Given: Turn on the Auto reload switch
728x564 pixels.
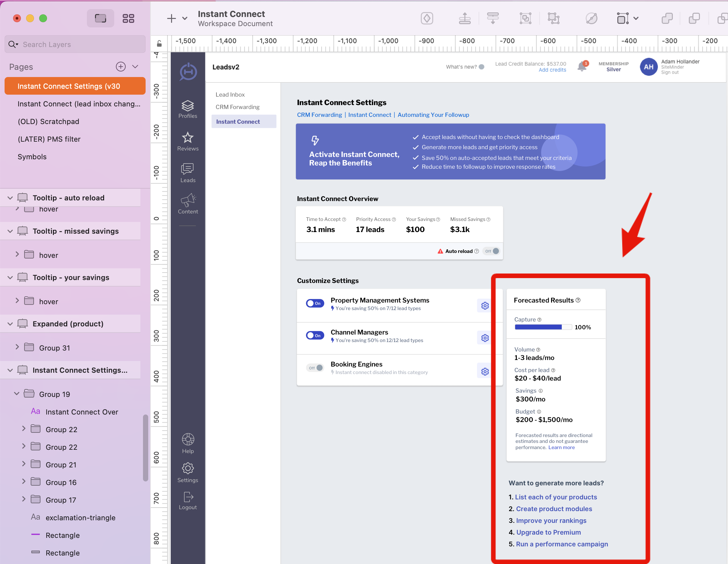Looking at the screenshot, I should click(x=492, y=251).
